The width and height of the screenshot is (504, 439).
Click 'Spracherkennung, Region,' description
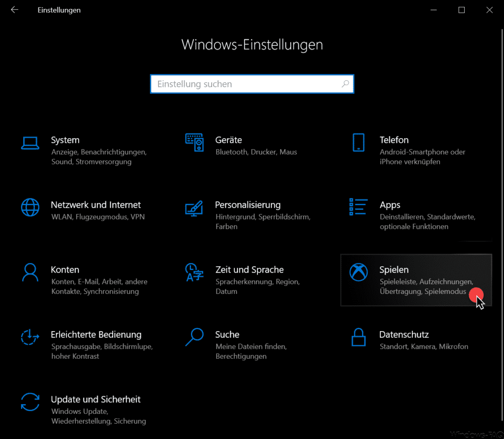[x=258, y=282]
